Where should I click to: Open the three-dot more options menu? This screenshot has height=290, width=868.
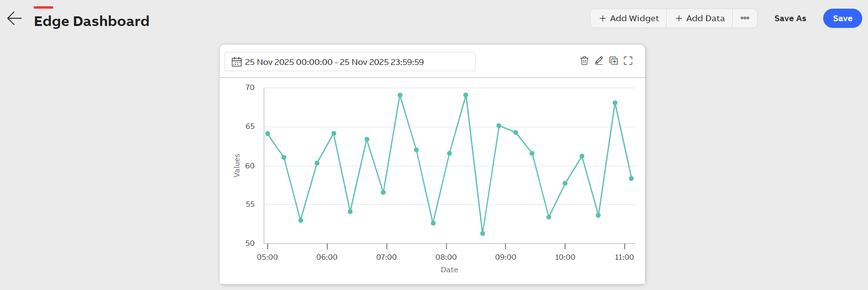(745, 18)
